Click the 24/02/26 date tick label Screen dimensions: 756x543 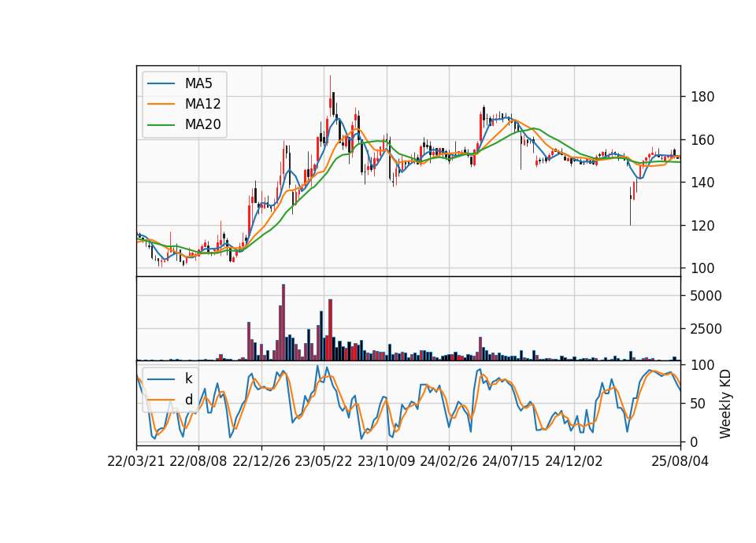tap(448, 461)
